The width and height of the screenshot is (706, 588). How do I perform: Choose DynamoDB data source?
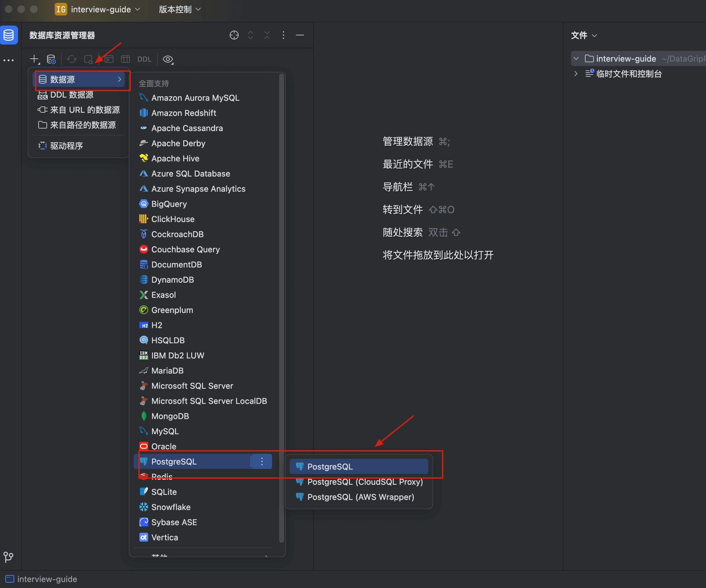pyautogui.click(x=203, y=279)
